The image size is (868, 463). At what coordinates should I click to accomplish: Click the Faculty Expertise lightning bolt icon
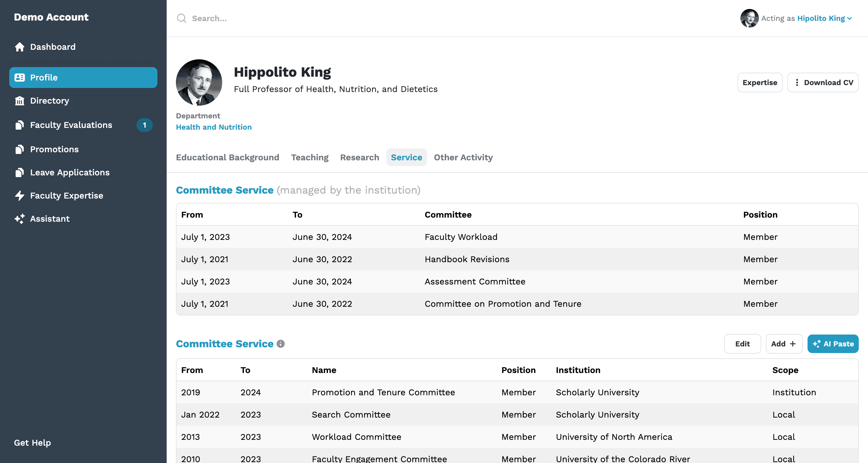20,195
